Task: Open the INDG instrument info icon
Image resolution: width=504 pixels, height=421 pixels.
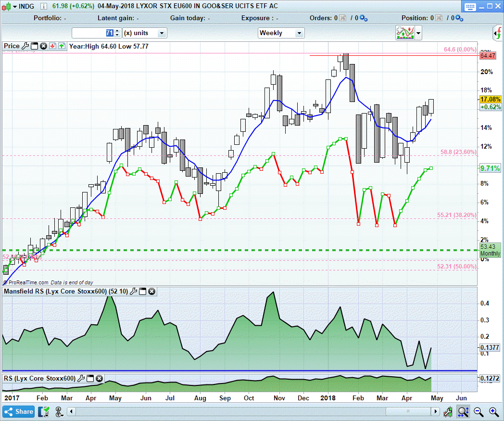Action: 44,6
